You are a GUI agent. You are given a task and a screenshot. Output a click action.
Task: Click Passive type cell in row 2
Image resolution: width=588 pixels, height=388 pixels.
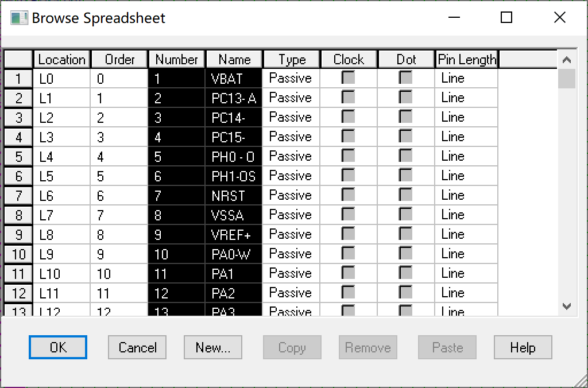291,98
